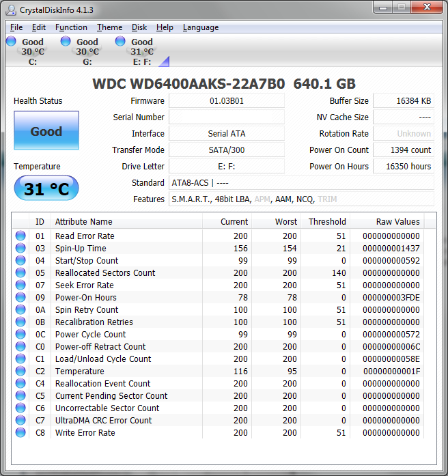The width and height of the screenshot is (448, 476).
Task: Click the Features field with S.M.A.R.T.
Action: 301,199
